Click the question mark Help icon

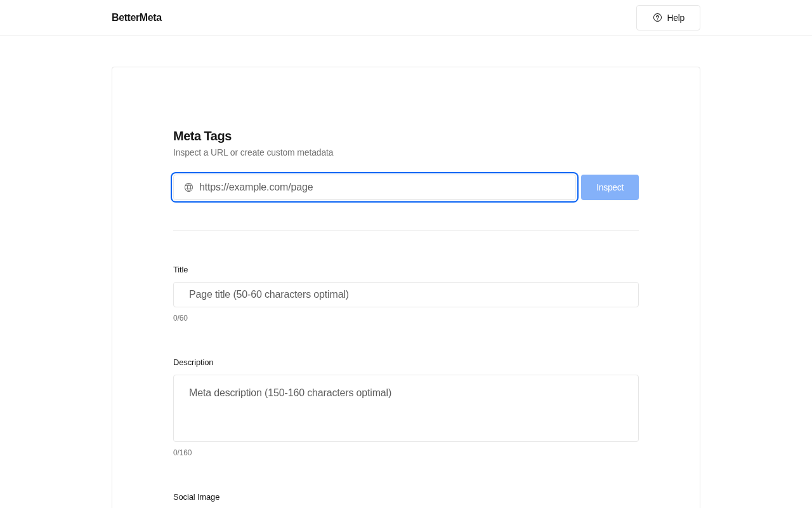click(x=657, y=18)
